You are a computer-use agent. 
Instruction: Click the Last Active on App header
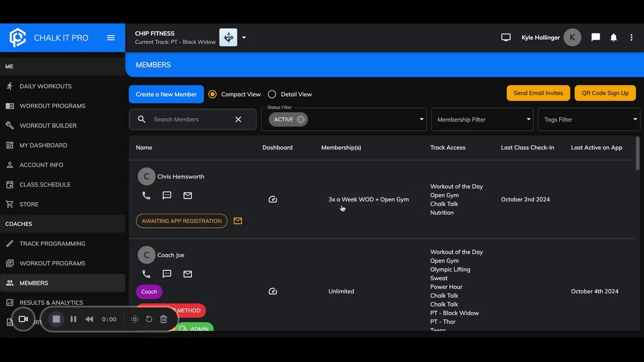click(x=597, y=147)
